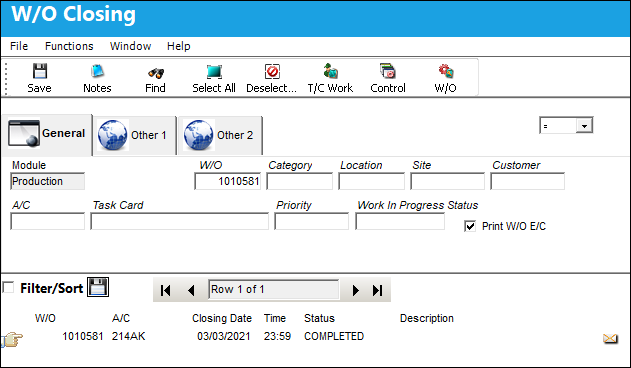This screenshot has width=631, height=368.
Task: Click the Description column header
Action: tap(427, 318)
